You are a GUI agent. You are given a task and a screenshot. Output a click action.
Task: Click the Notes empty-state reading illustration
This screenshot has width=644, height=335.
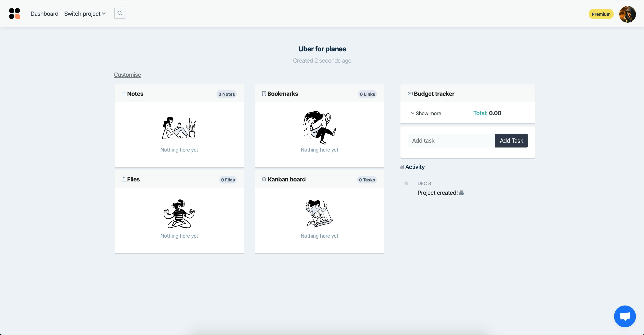(x=179, y=128)
